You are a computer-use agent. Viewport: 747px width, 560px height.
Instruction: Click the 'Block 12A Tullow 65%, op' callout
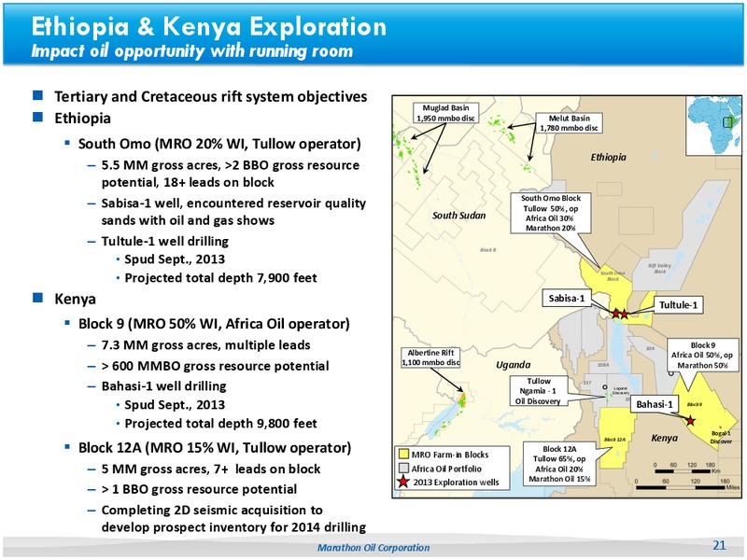point(559,464)
